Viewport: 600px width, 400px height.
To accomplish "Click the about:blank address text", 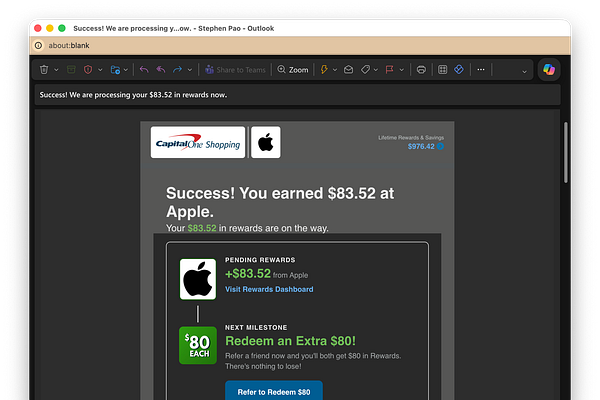I will (69, 46).
